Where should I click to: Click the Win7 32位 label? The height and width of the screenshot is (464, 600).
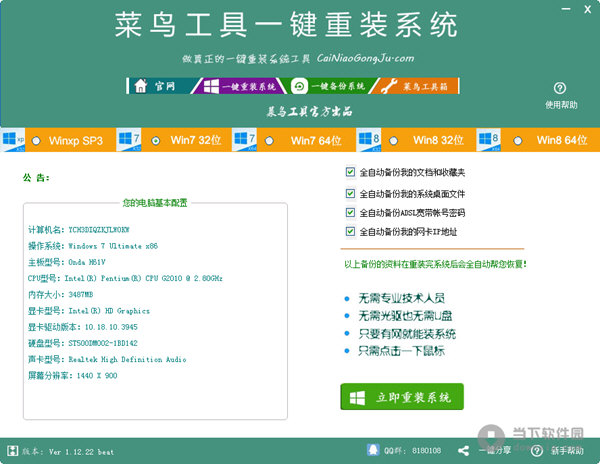[x=196, y=140]
